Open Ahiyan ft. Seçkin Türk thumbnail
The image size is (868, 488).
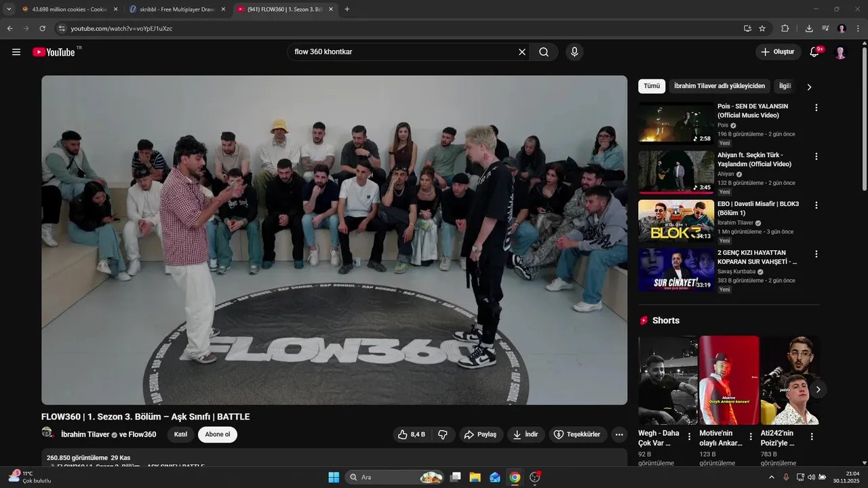(x=676, y=172)
